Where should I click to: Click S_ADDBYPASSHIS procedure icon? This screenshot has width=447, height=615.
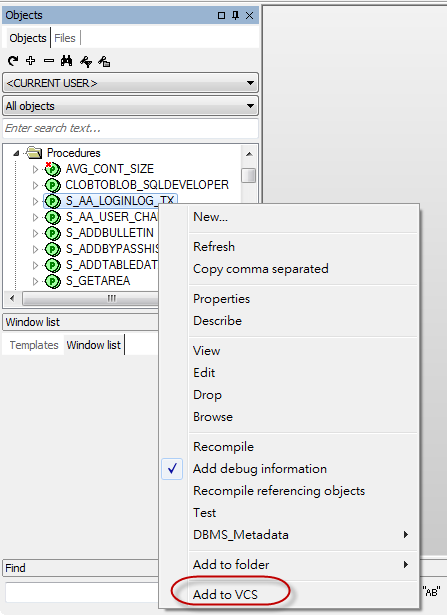[53, 249]
